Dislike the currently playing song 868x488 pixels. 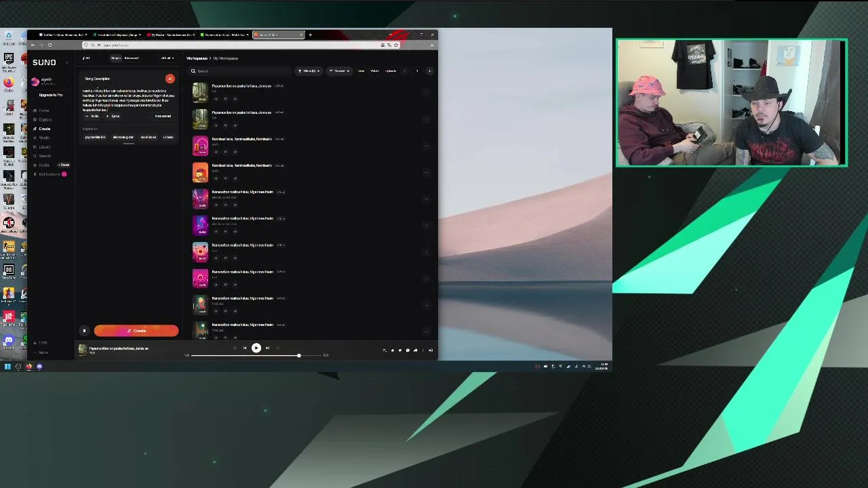click(399, 350)
